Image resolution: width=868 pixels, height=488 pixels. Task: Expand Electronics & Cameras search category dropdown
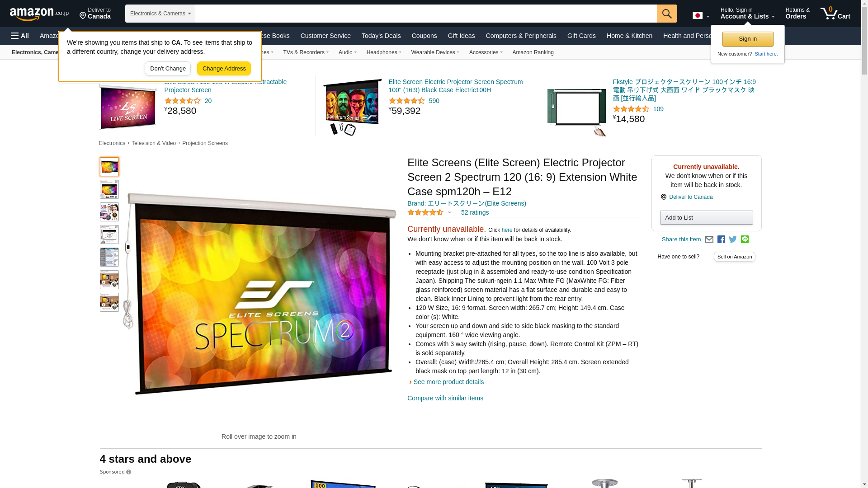click(160, 14)
